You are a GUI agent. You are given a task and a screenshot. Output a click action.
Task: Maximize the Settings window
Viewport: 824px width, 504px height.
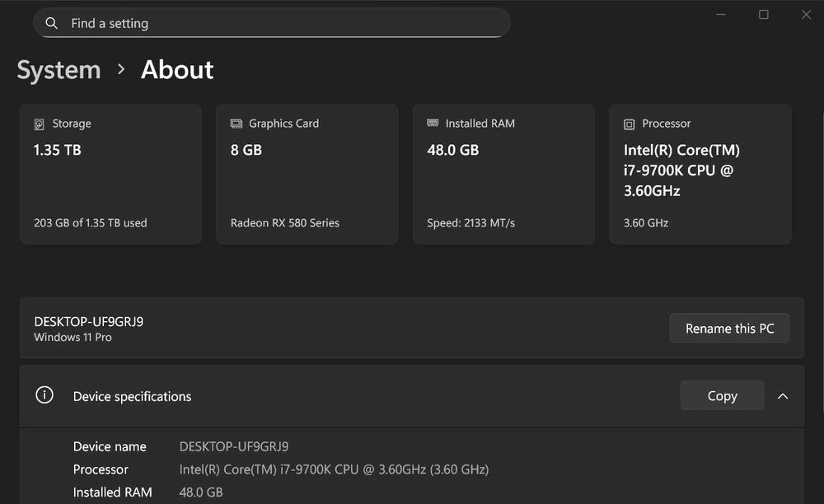coord(764,15)
